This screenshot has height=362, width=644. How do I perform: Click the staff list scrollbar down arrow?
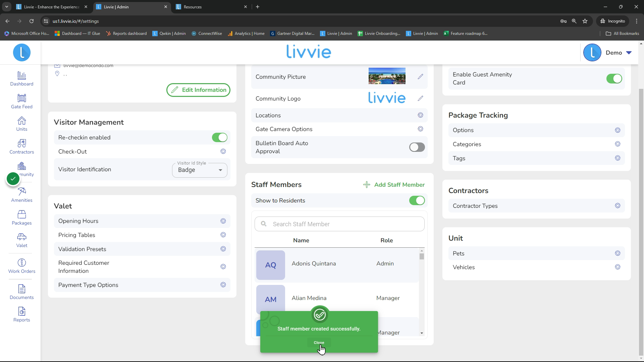click(x=422, y=333)
